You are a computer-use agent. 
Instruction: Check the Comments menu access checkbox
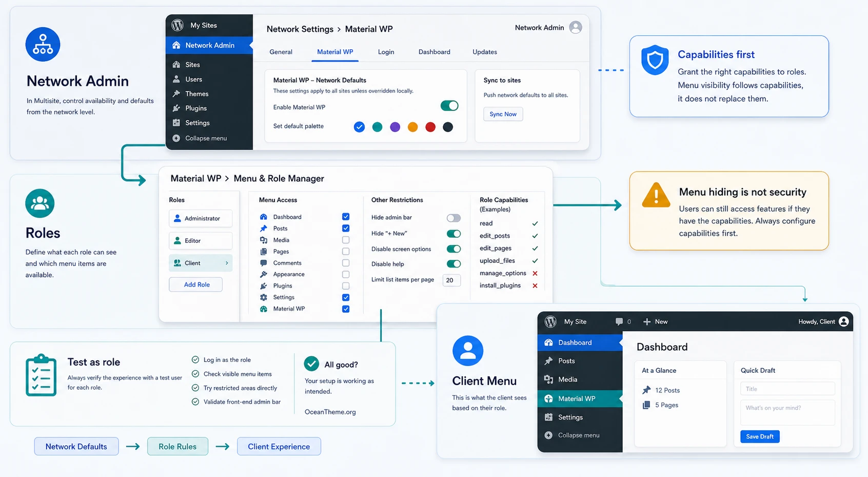click(x=346, y=263)
